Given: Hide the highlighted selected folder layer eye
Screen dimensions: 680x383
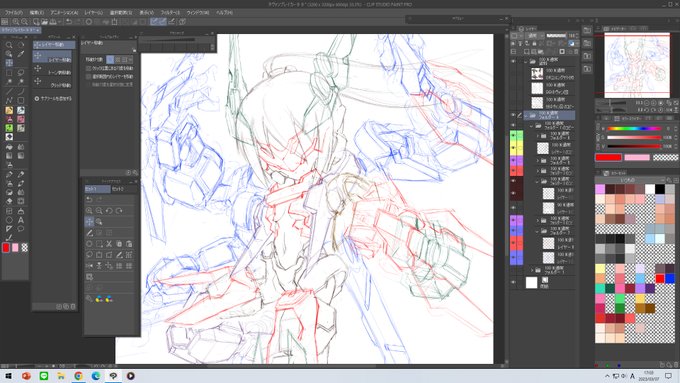Looking at the screenshot, I should coord(513,115).
